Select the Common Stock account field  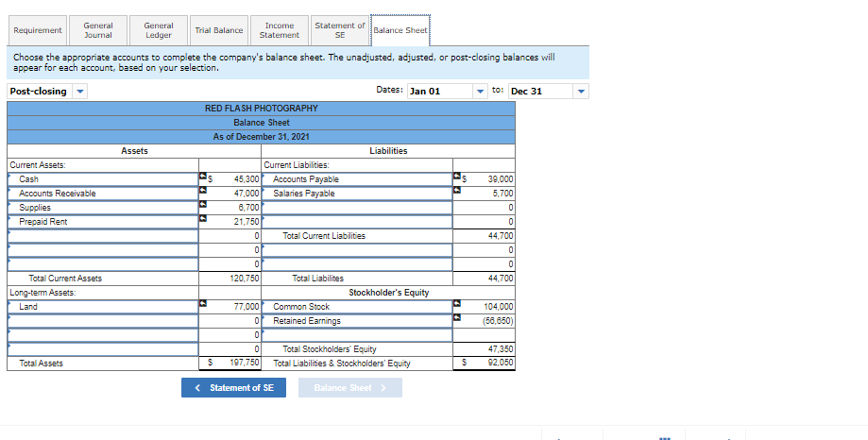(357, 307)
